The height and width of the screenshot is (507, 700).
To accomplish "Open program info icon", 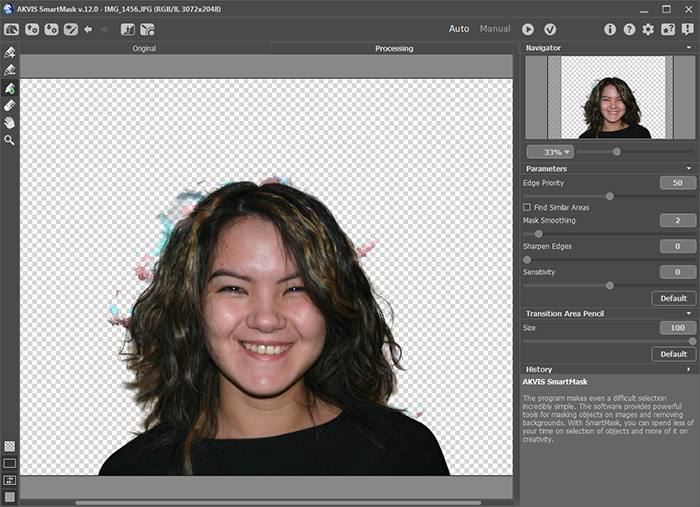I will click(610, 29).
